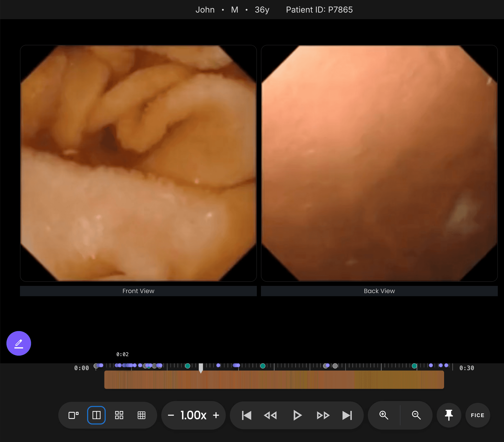Switch to four-panel grid layout
Screen dimensions: 504x442
[119, 415]
